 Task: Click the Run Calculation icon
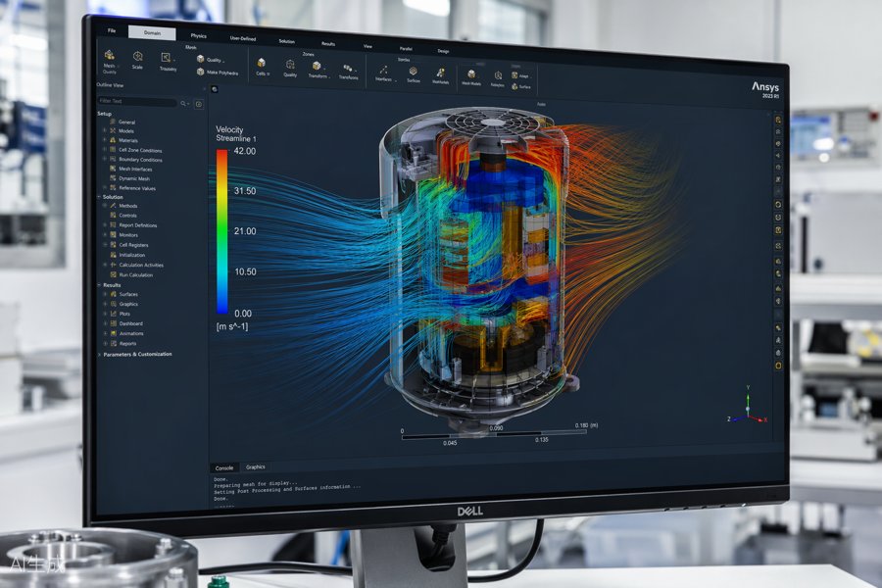(113, 274)
